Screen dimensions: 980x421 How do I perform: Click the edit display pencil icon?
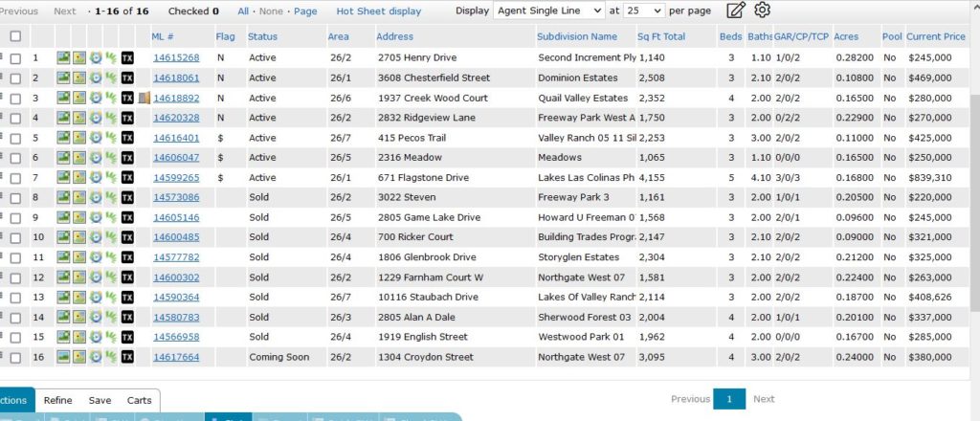point(735,11)
